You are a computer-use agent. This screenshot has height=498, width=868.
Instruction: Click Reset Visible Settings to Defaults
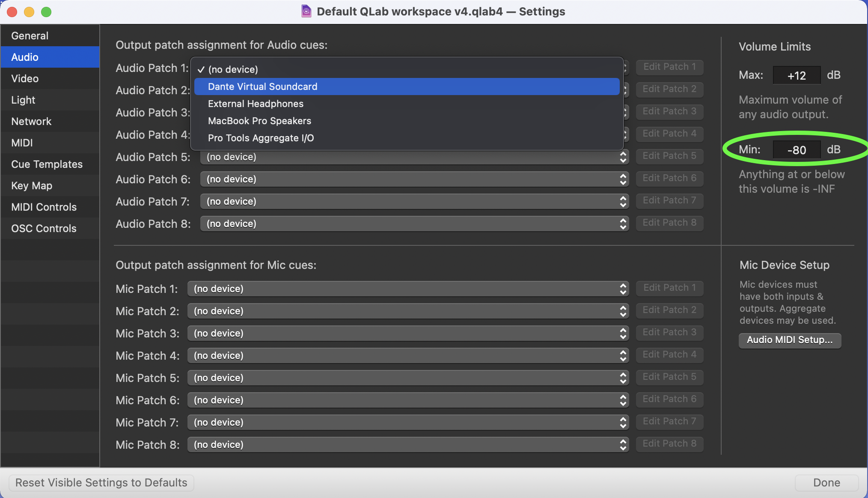pyautogui.click(x=101, y=483)
